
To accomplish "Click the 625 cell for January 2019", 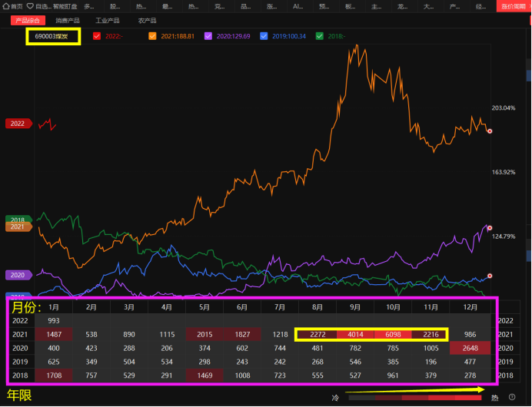I will click(x=54, y=362).
